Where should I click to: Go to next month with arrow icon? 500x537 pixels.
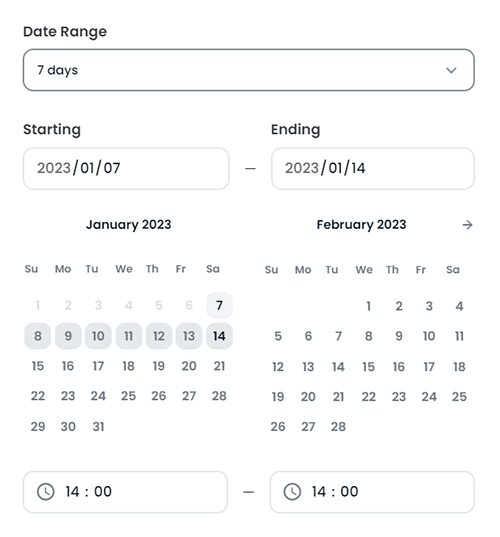(x=467, y=225)
